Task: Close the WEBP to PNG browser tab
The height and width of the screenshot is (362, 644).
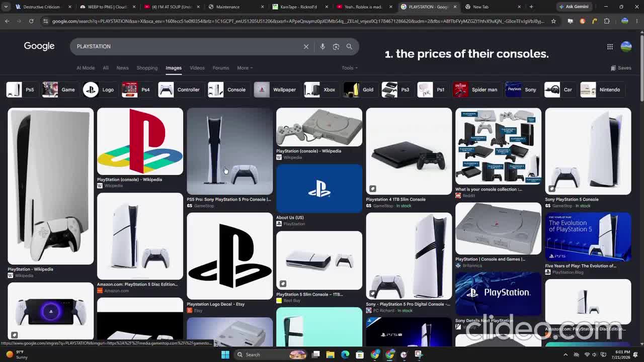Action: tap(134, 7)
